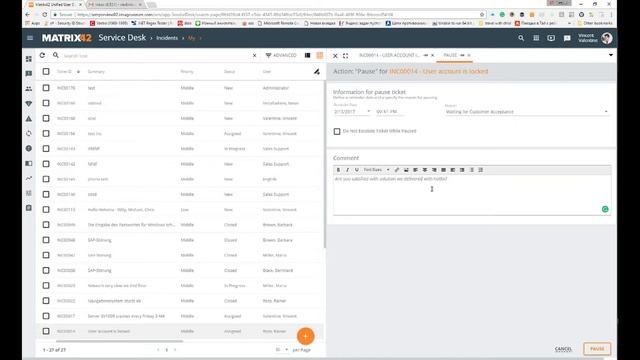Insert a link in the comment editor
Image resolution: width=640 pixels, height=360 pixels.
[397, 170]
